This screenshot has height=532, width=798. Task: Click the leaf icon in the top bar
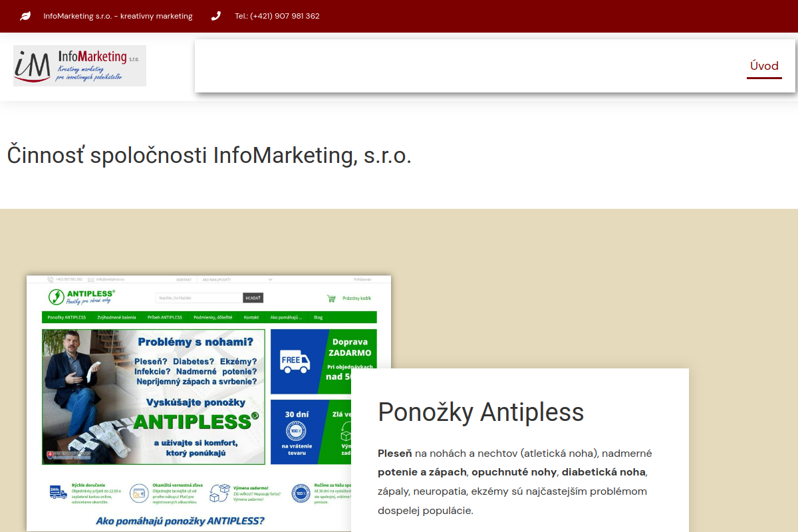[x=25, y=16]
